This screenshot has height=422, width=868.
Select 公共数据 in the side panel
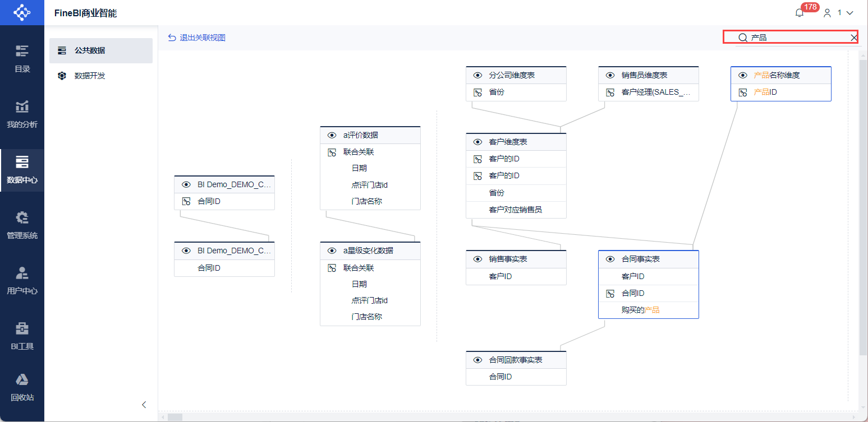(x=101, y=50)
